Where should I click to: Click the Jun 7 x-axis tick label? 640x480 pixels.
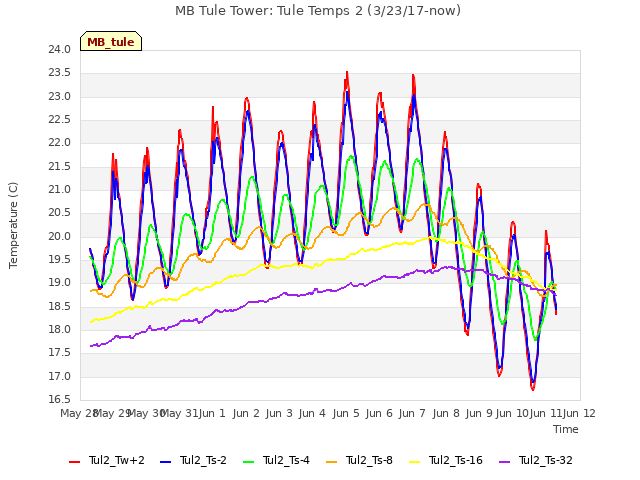412,413
